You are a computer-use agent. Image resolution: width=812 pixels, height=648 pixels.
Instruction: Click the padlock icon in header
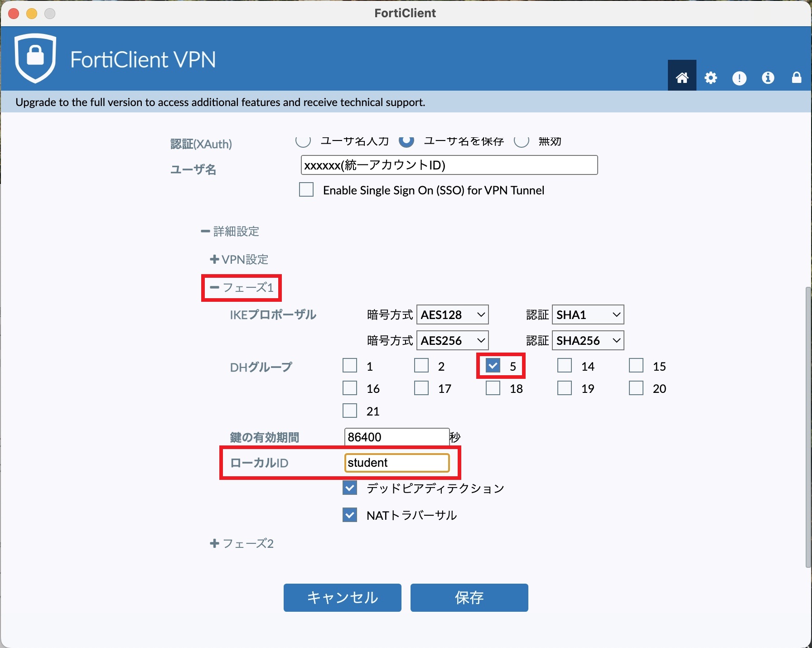[796, 77]
